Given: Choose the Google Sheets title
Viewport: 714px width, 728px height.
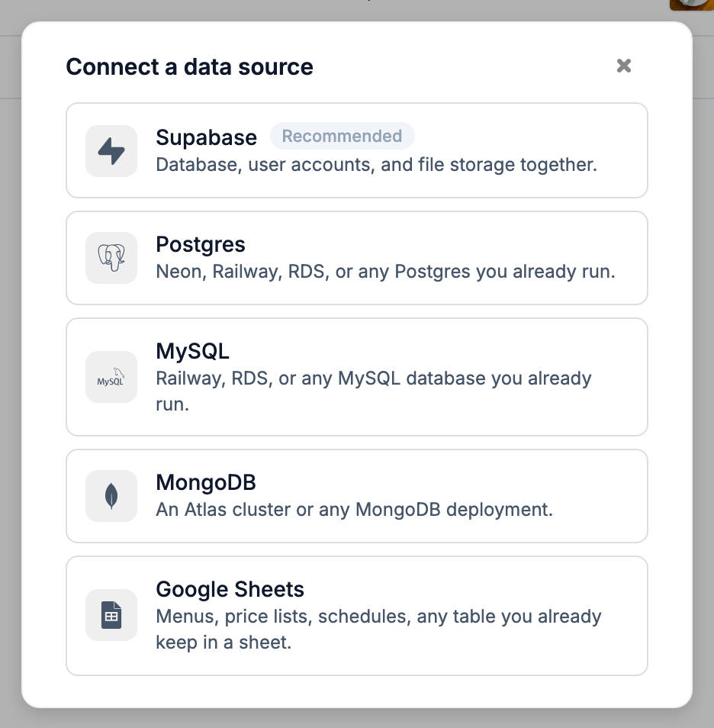Looking at the screenshot, I should (x=230, y=590).
